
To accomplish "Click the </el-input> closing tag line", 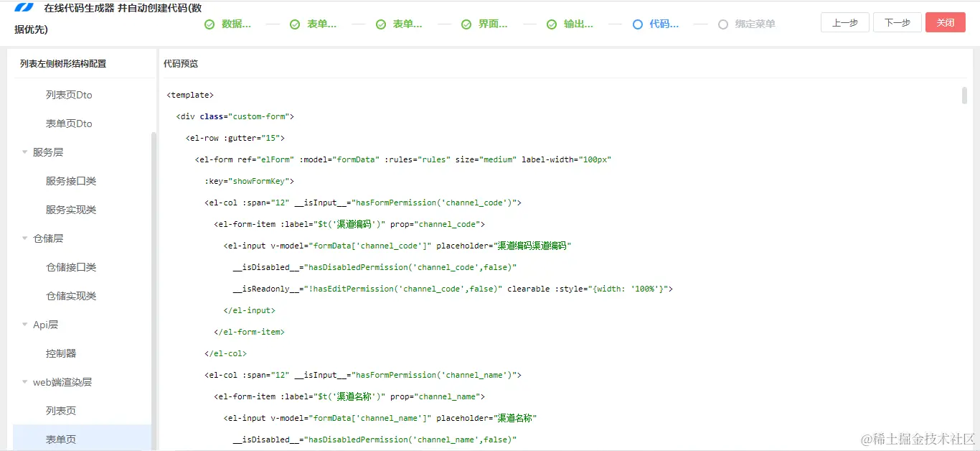I will (249, 310).
